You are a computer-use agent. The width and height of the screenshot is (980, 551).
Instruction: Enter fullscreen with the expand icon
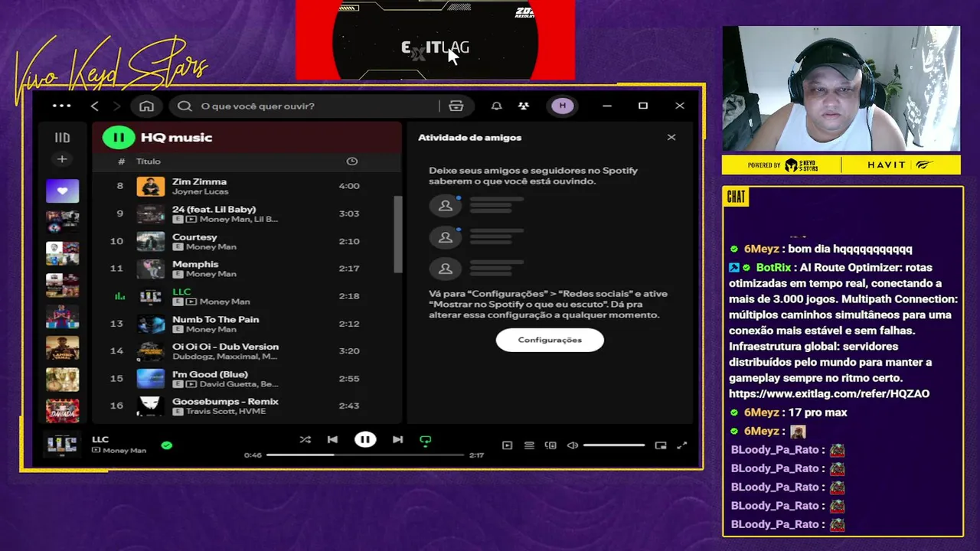(x=682, y=445)
